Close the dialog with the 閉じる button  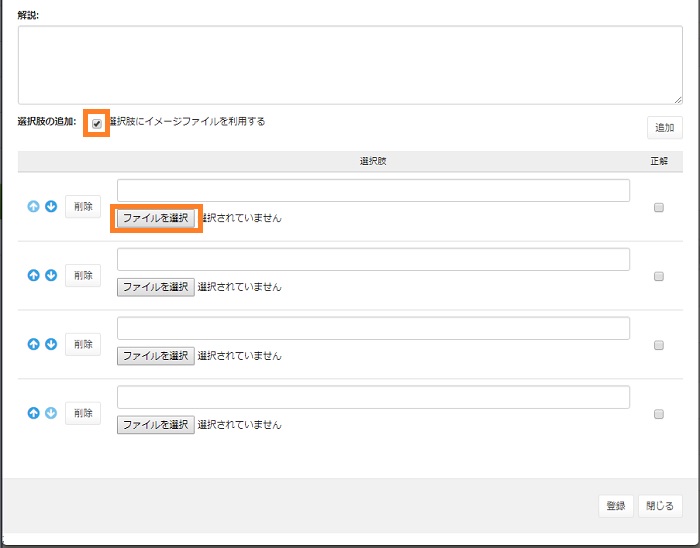coord(660,506)
